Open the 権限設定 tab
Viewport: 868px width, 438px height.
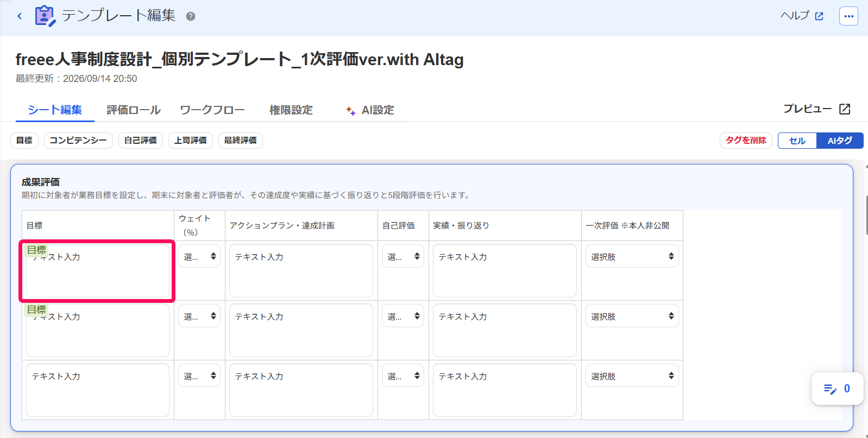coord(291,110)
